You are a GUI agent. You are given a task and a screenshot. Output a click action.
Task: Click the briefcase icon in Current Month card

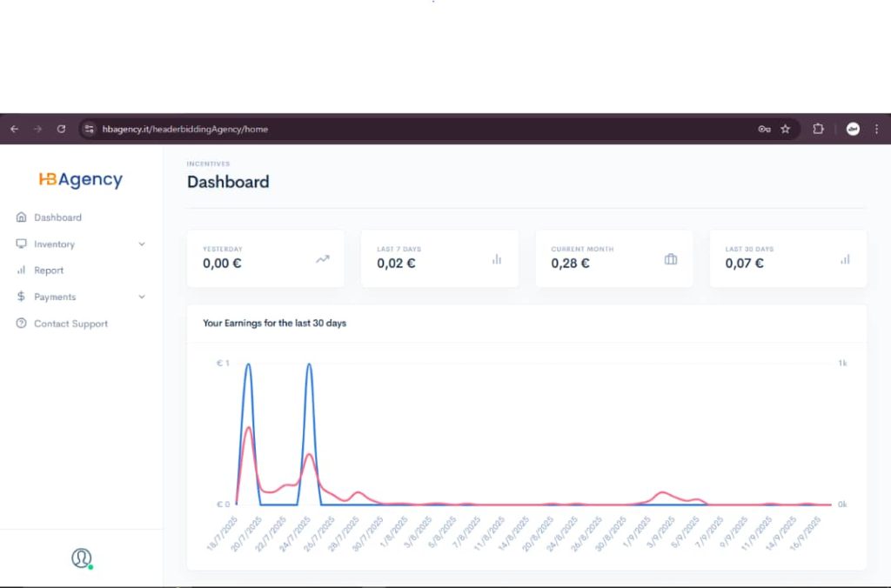click(671, 258)
